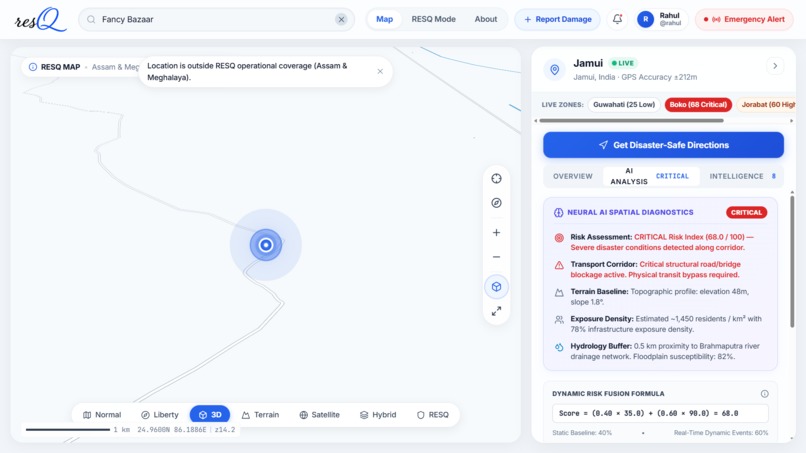806x453 pixels.
Task: Click the locate me crosshair control
Action: 496,178
